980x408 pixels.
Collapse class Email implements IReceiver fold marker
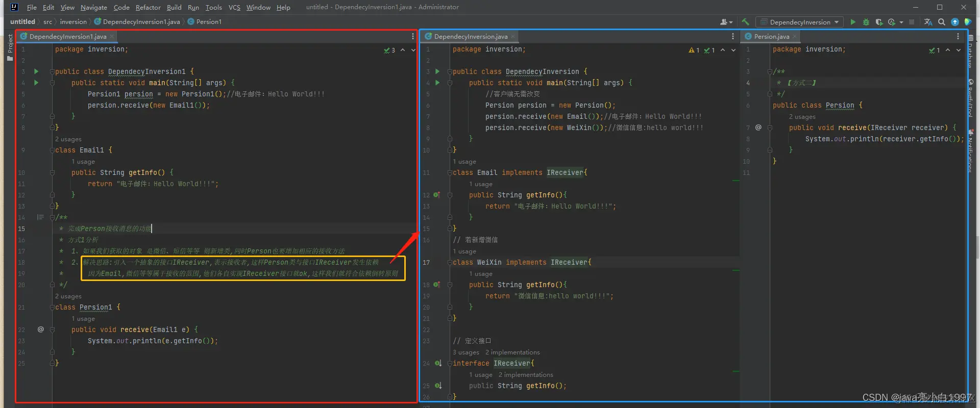point(450,172)
